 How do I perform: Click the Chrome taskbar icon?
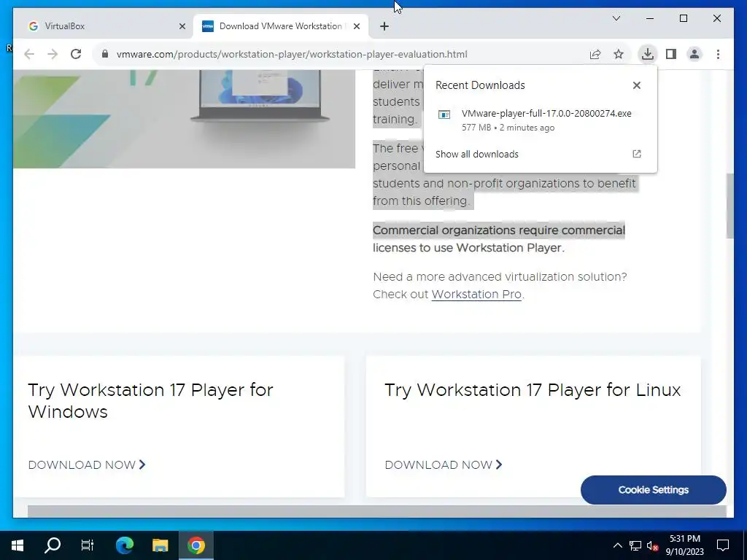point(196,545)
